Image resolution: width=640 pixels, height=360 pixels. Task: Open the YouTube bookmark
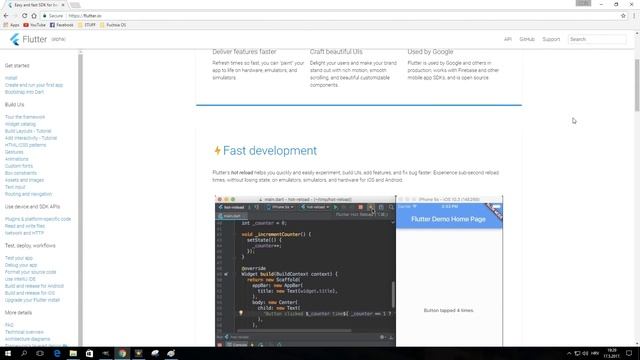pyautogui.click(x=34, y=25)
